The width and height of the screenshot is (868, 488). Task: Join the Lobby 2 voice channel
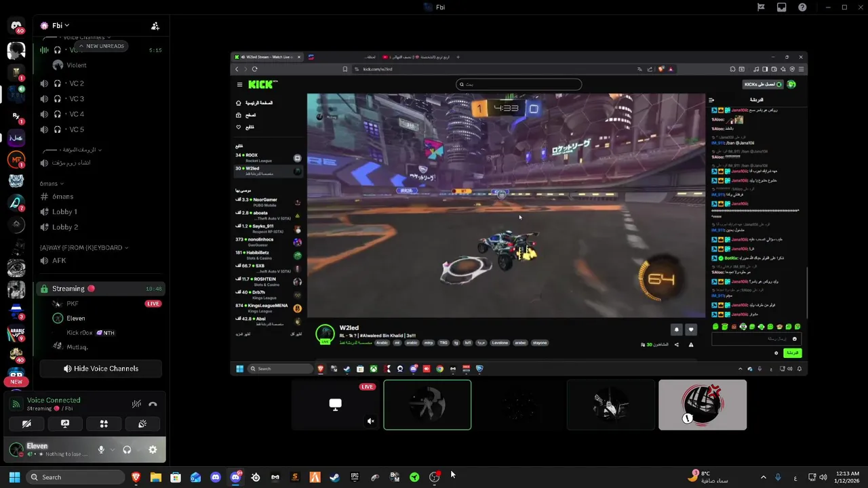coord(100,227)
